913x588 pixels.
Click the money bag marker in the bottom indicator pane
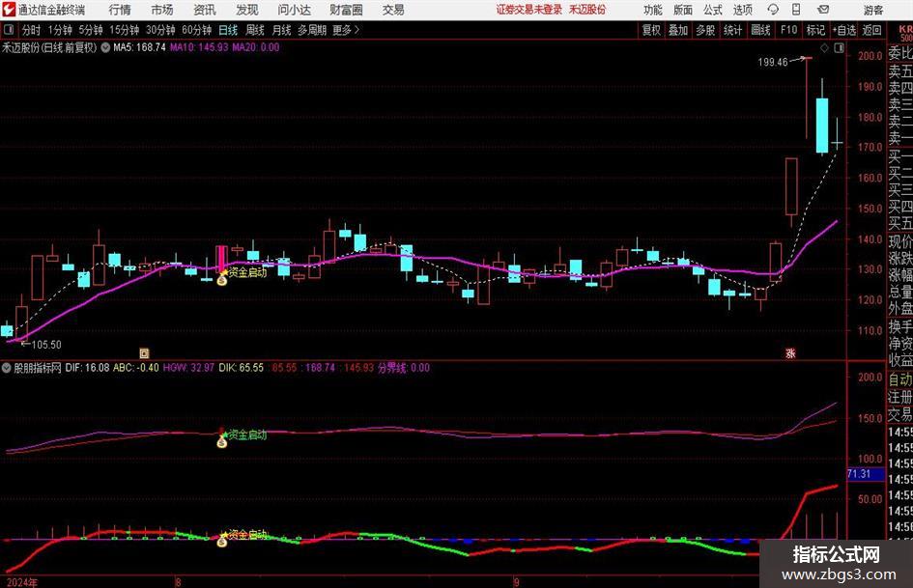(222, 542)
